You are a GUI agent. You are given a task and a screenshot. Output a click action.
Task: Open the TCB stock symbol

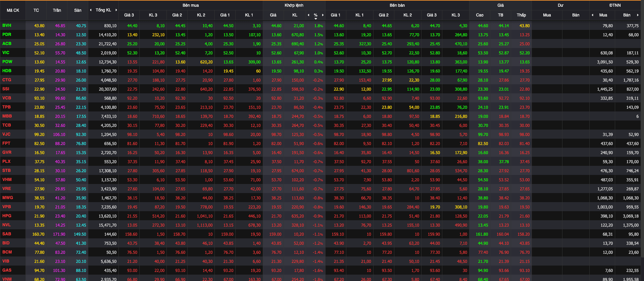tap(6, 125)
